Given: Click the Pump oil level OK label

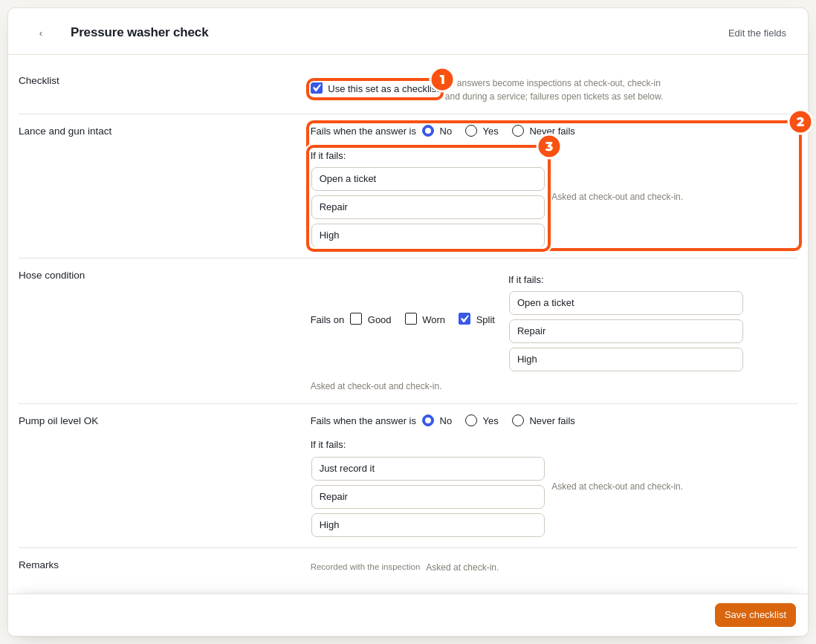Looking at the screenshot, I should click(58, 421).
